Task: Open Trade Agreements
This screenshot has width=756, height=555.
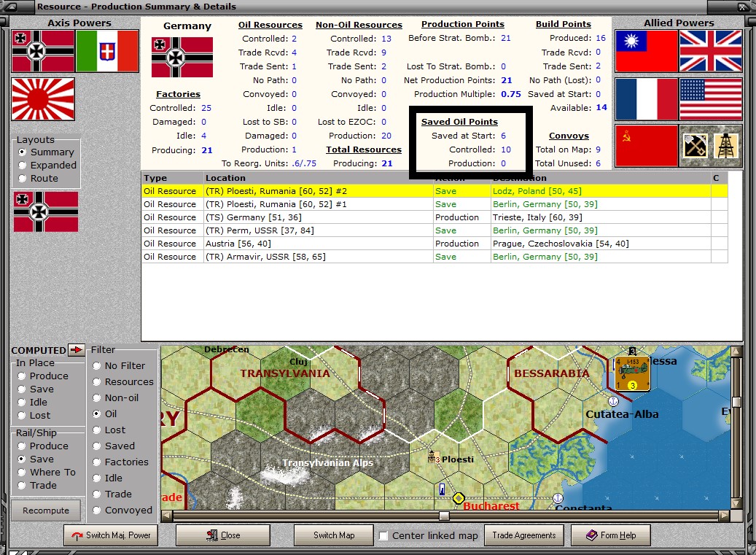Action: pos(524,535)
